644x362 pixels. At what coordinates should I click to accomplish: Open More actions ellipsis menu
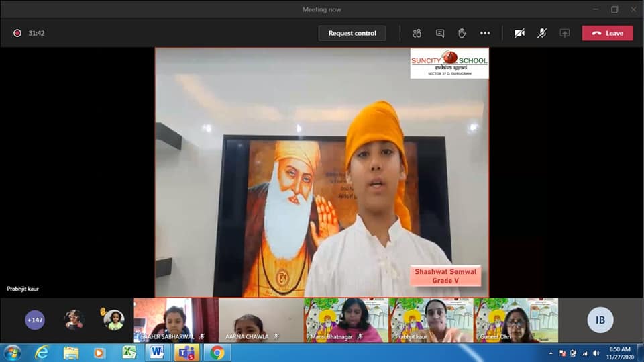485,33
